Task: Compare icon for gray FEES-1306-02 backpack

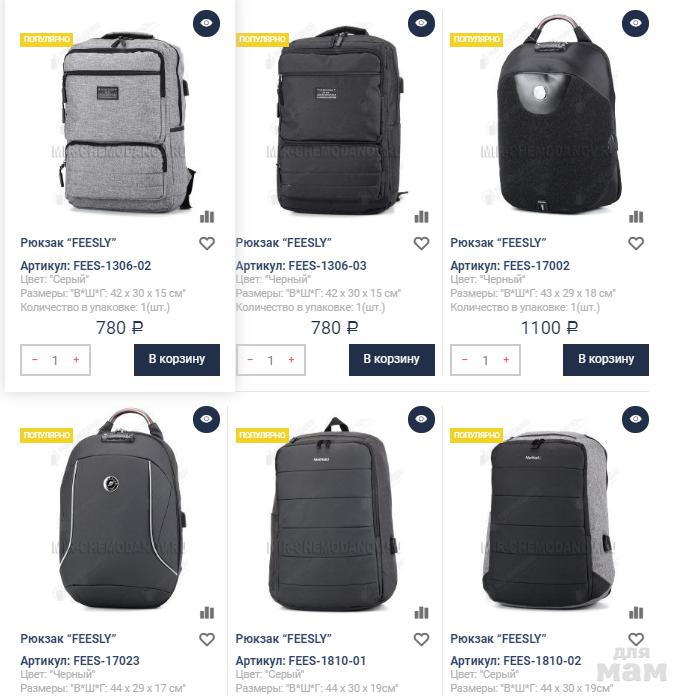Action: [207, 217]
